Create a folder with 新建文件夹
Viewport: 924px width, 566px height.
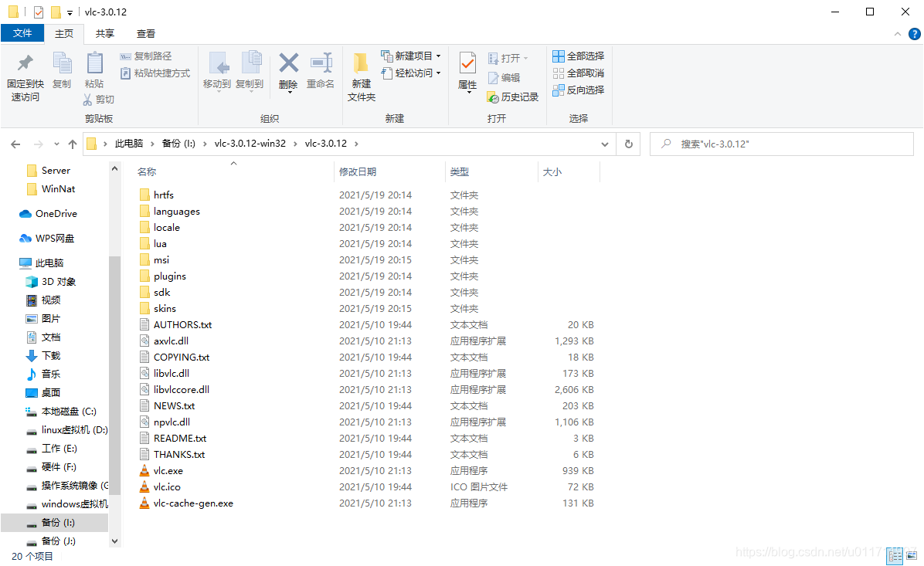[x=362, y=76]
